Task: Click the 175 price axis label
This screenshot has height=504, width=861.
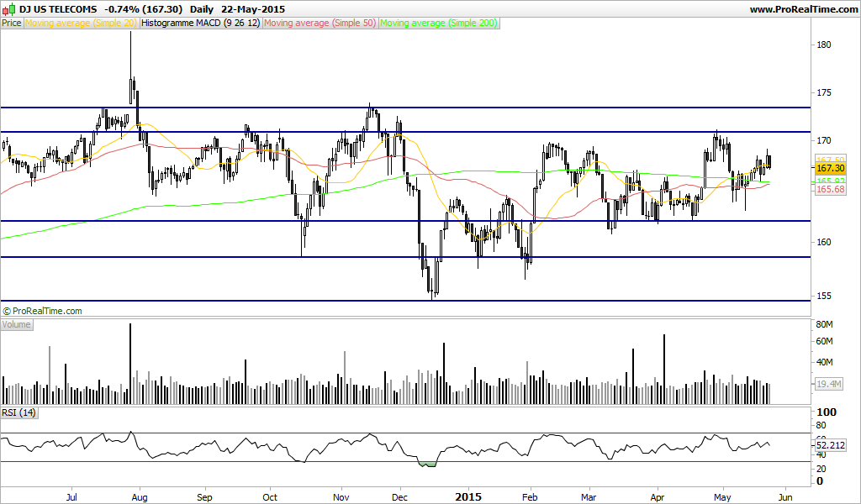Action: point(824,92)
